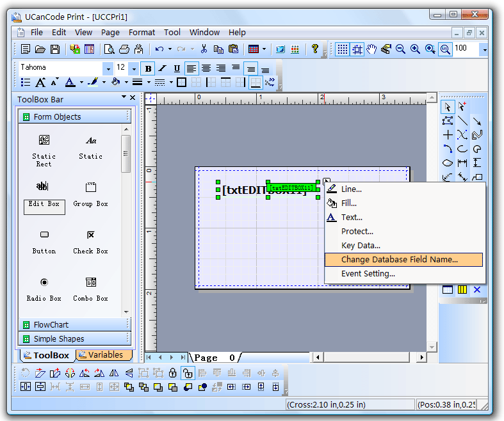Click the Print printer icon
Image resolution: width=504 pixels, height=421 pixels.
pyautogui.click(x=124, y=49)
